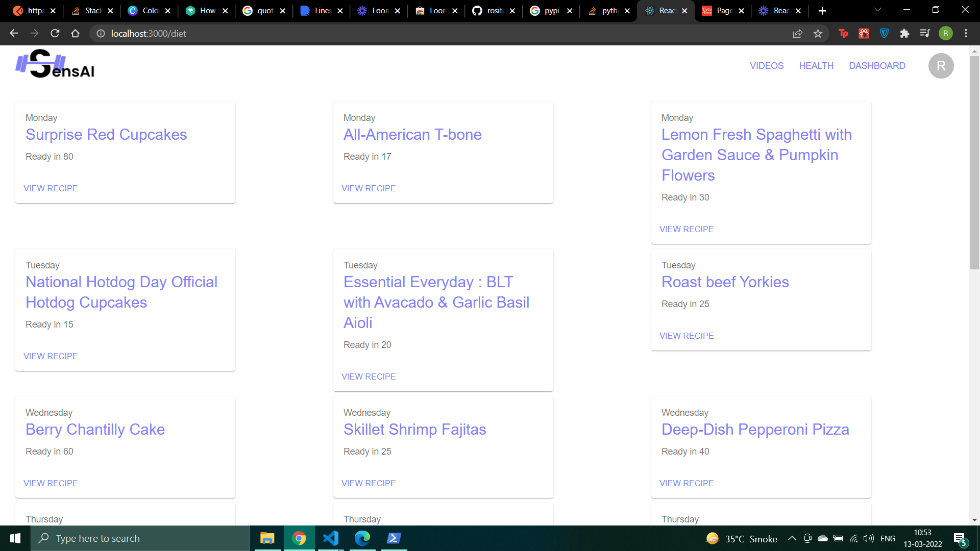Bookmark the page with the star icon
Screen dimensions: 980x551
point(818,33)
